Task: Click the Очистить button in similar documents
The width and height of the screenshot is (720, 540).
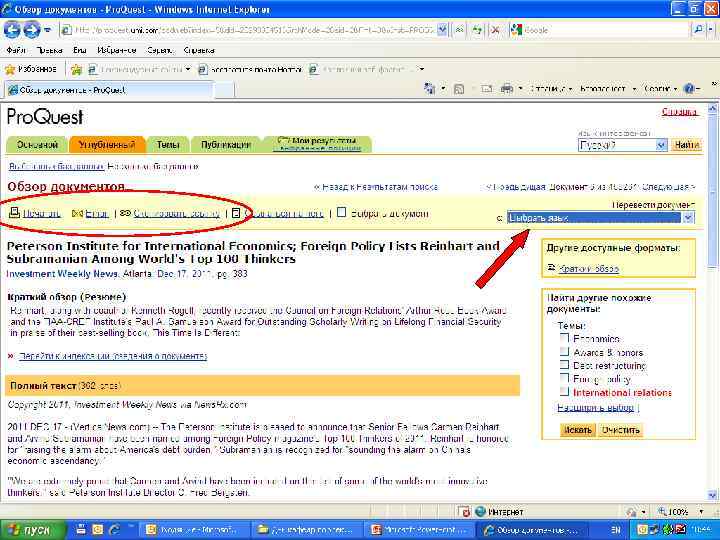Action: 621,430
